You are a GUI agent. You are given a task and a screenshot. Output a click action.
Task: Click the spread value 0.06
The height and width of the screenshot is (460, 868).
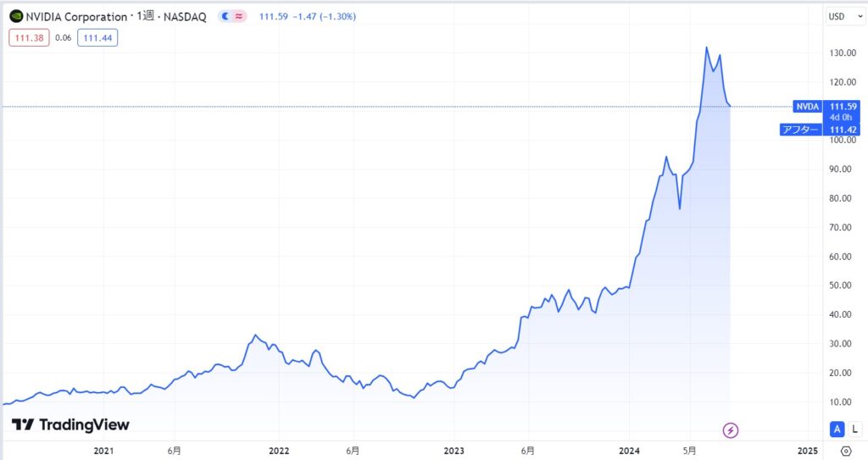coord(63,37)
